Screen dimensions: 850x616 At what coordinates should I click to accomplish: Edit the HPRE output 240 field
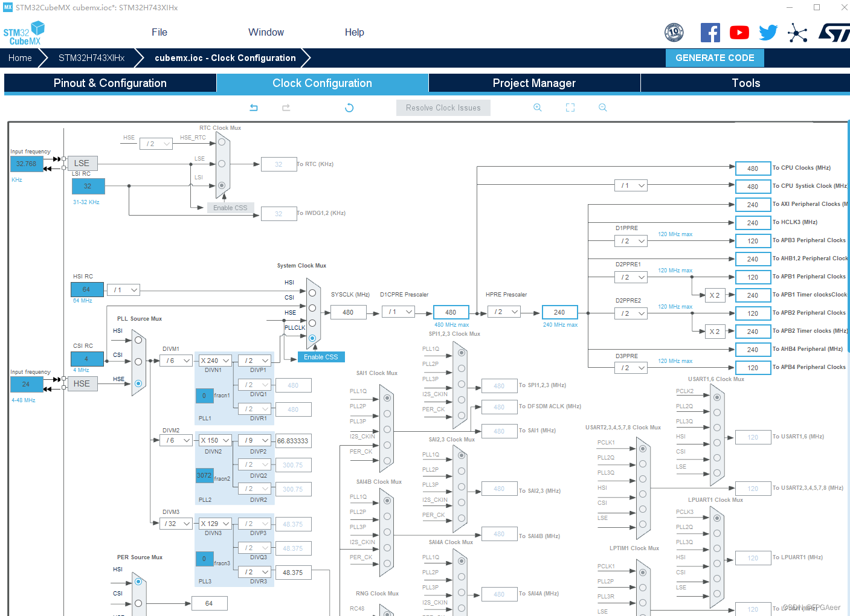pos(559,312)
